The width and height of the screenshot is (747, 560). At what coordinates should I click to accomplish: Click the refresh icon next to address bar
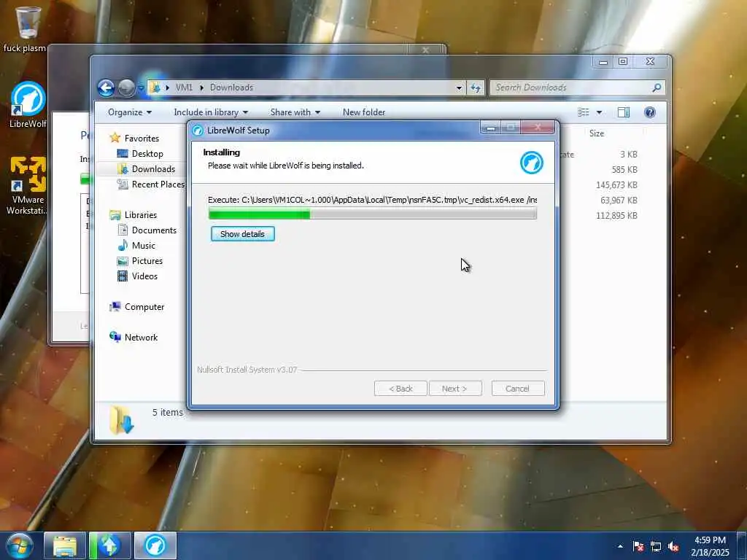point(476,87)
